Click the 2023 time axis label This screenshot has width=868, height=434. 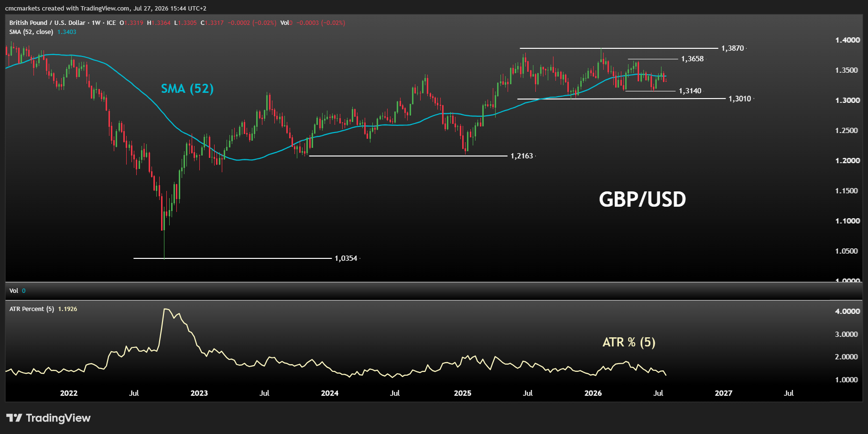coord(199,393)
